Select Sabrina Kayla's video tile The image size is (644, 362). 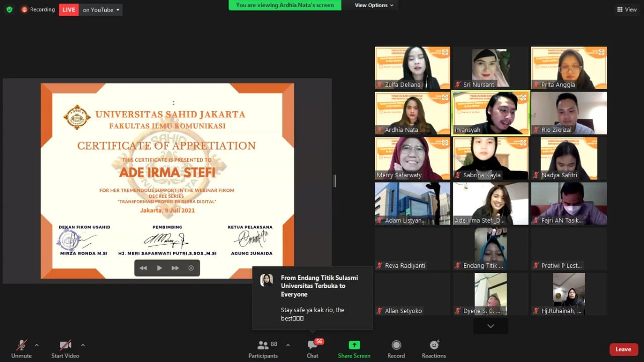click(491, 159)
